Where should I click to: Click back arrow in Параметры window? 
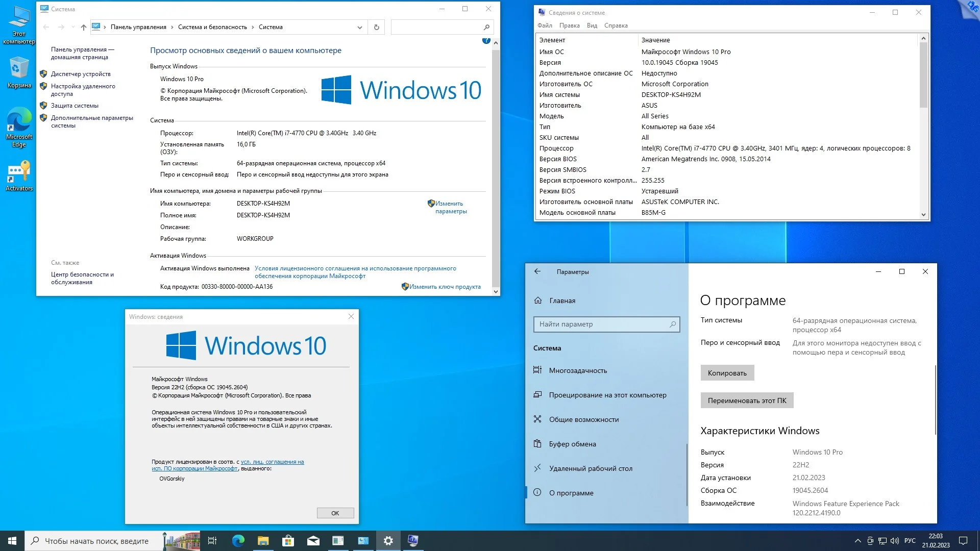point(537,271)
